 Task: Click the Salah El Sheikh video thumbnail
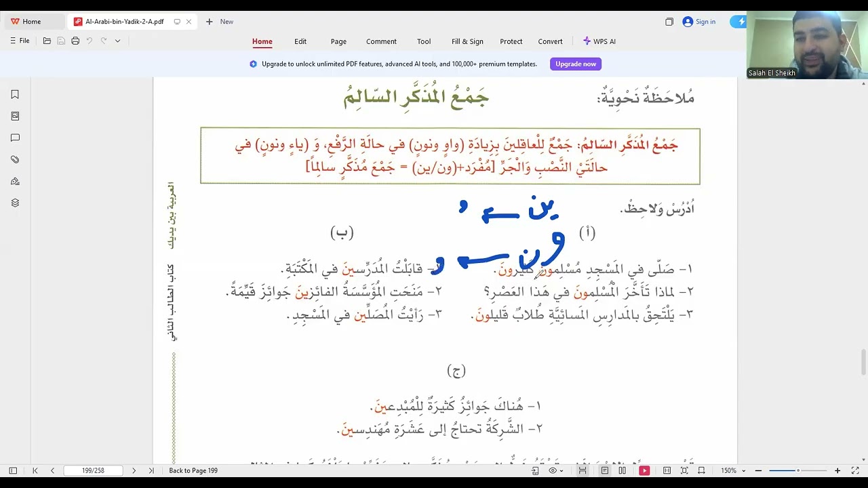point(807,45)
